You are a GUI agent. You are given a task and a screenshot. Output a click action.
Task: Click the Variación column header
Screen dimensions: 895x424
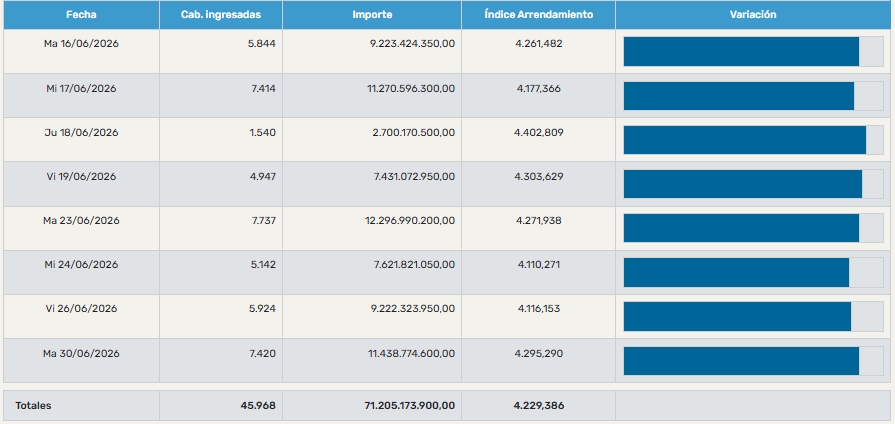point(753,15)
